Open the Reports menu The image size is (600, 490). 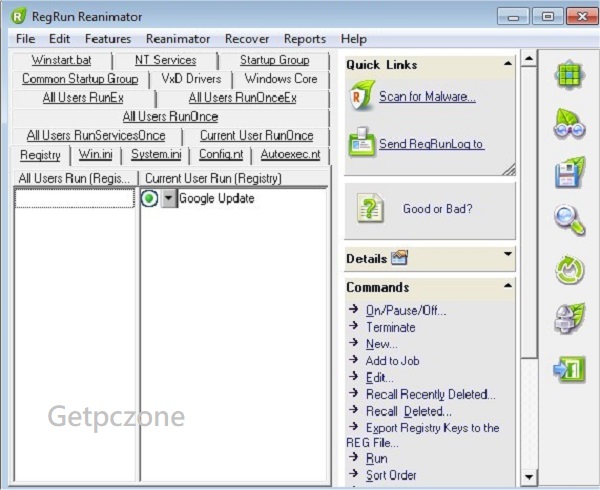(305, 39)
